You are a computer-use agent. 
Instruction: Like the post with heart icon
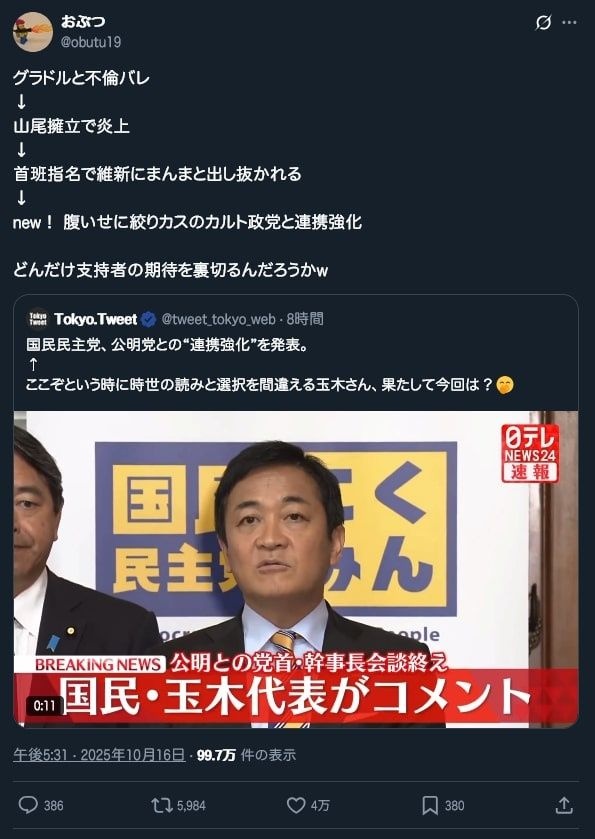296,805
